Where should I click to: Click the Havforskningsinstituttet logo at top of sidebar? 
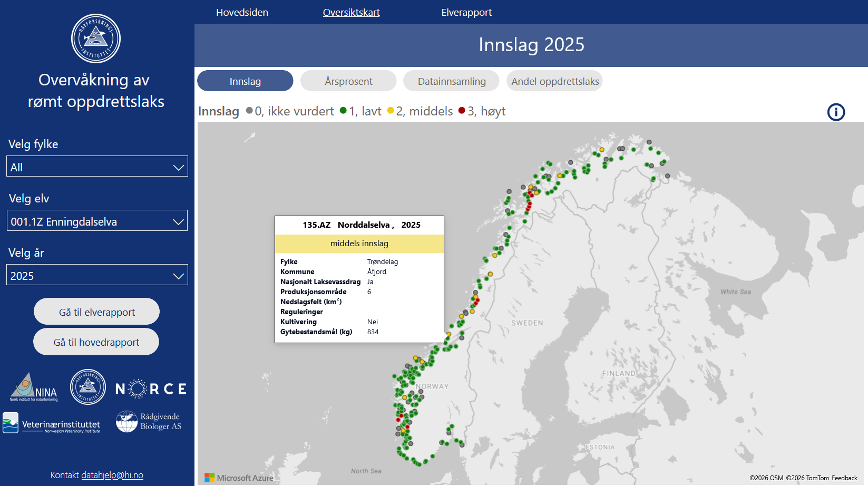click(x=96, y=38)
